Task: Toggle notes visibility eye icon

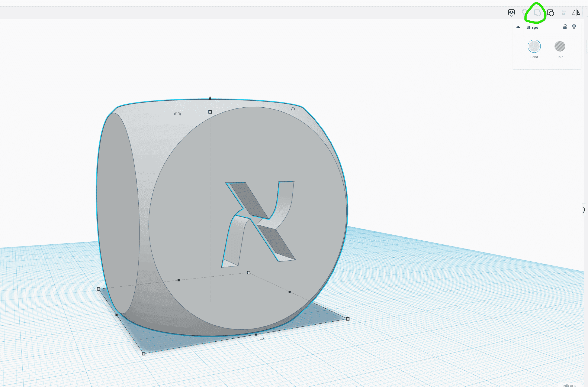Action: [511, 13]
